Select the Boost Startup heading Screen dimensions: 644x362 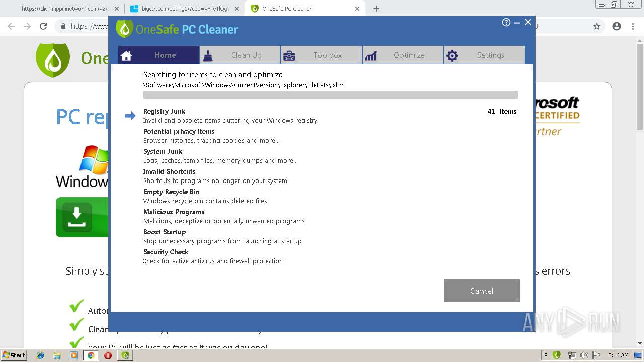(165, 232)
